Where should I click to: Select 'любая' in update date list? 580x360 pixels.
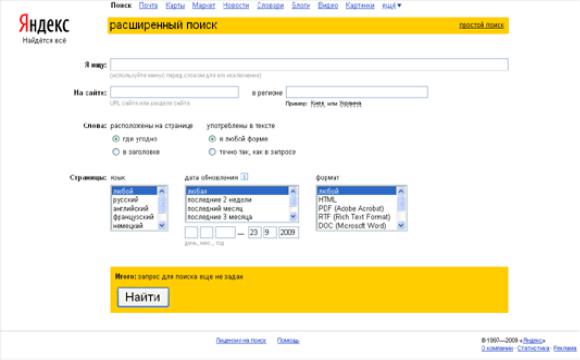(x=237, y=191)
